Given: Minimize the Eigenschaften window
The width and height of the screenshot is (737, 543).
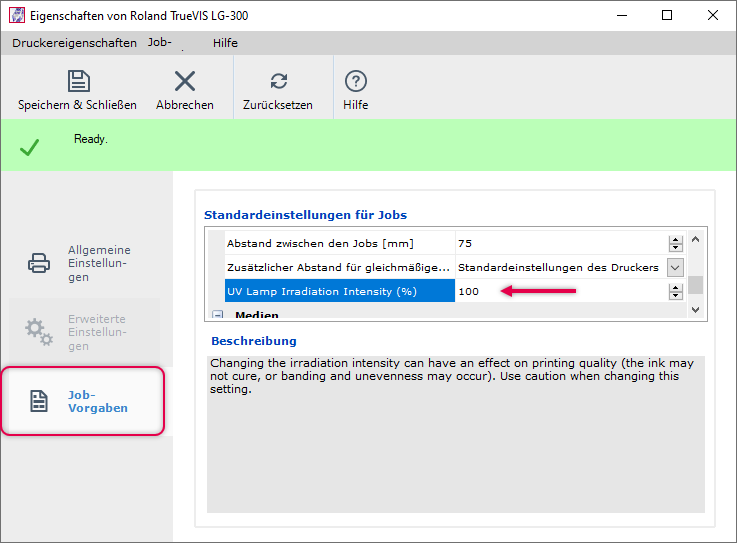Looking at the screenshot, I should pos(622,15).
